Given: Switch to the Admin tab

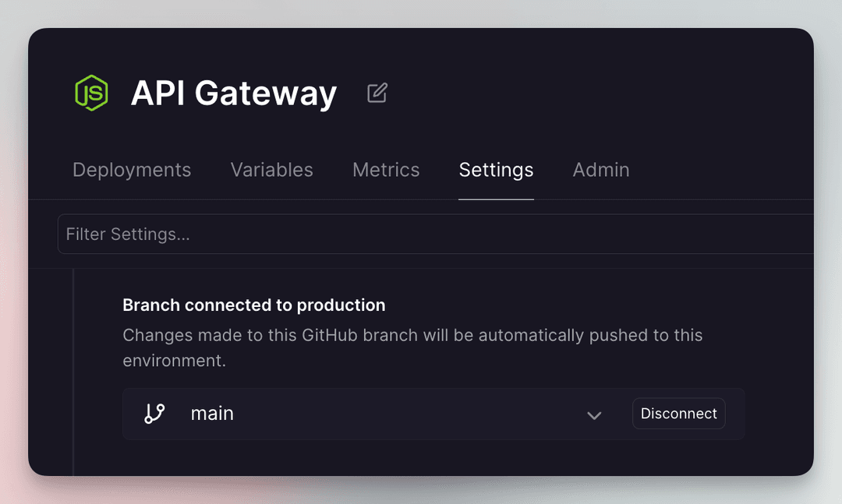Looking at the screenshot, I should (600, 170).
